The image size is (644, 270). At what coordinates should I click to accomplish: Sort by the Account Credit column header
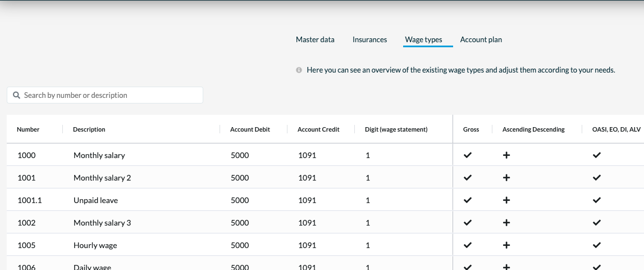318,129
